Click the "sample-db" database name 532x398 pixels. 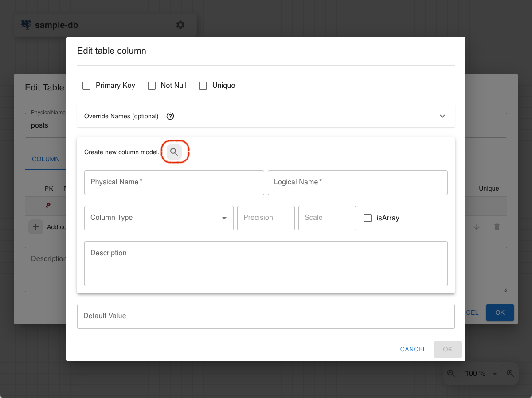56,25
